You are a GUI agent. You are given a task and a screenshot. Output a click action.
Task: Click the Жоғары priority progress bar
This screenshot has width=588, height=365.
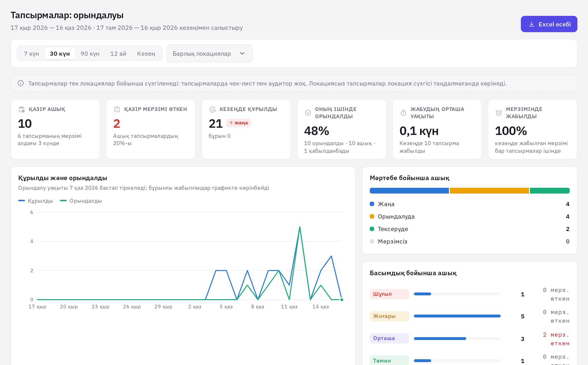tap(457, 316)
